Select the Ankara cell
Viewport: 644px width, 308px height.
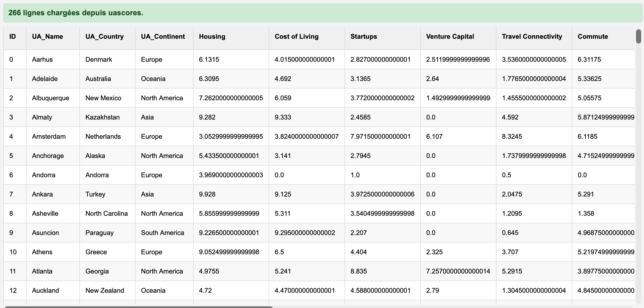53,194
